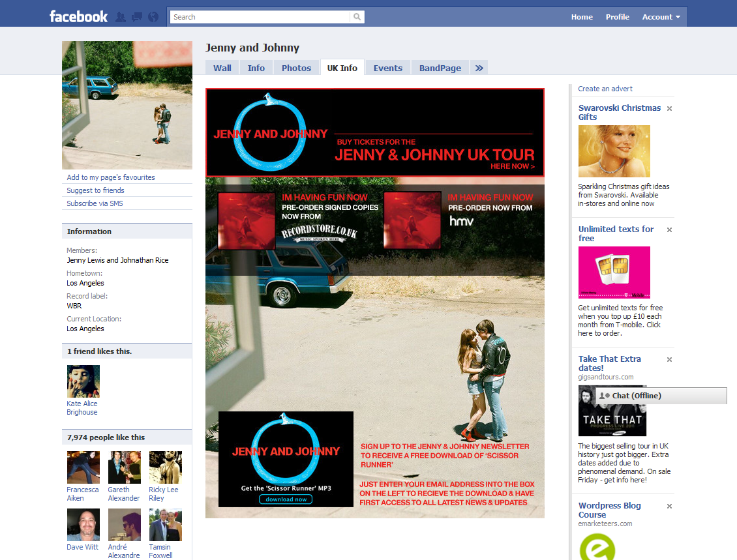The image size is (737, 560).
Task: Click Gareth Alexander's profile photo
Action: pos(125,467)
